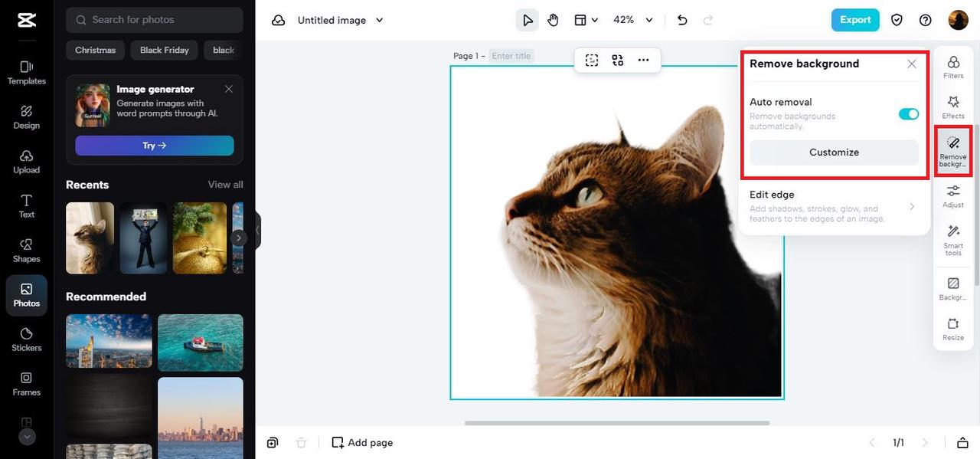This screenshot has height=459, width=980.
Task: Open the Remove background tool
Action: click(953, 151)
